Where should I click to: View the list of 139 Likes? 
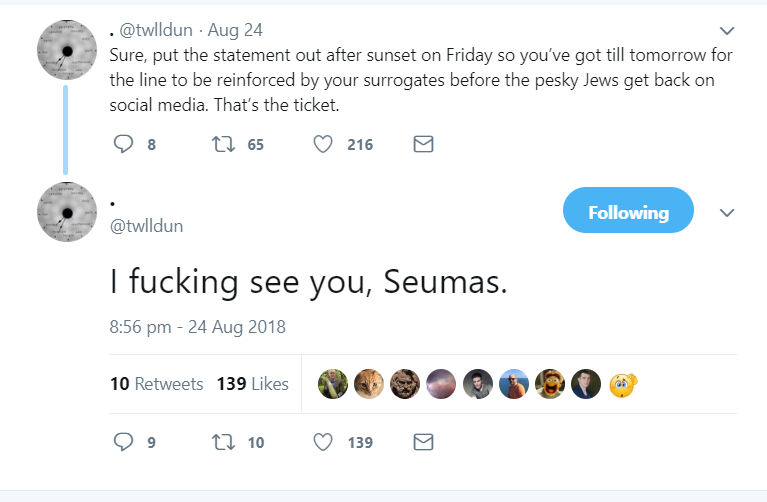[x=252, y=384]
